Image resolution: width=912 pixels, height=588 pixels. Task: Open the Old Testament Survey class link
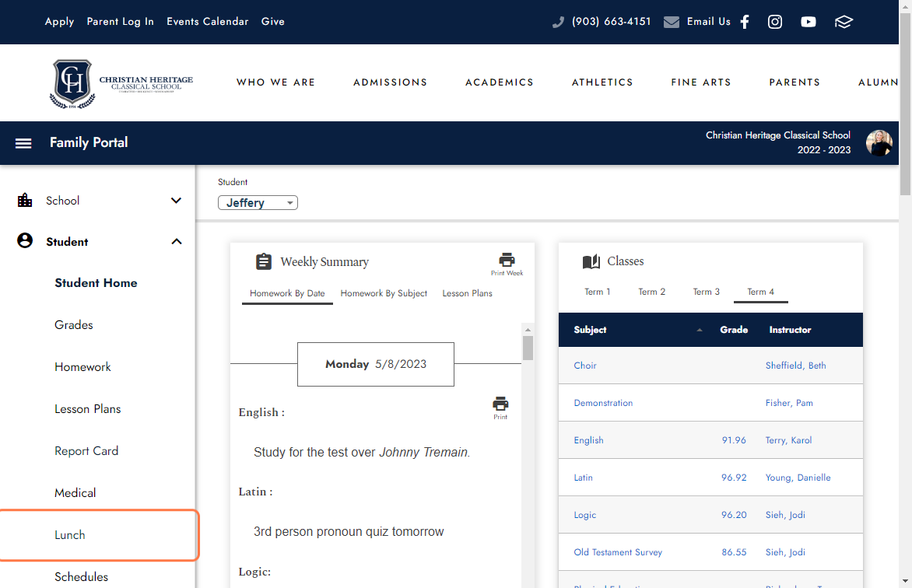tap(619, 552)
